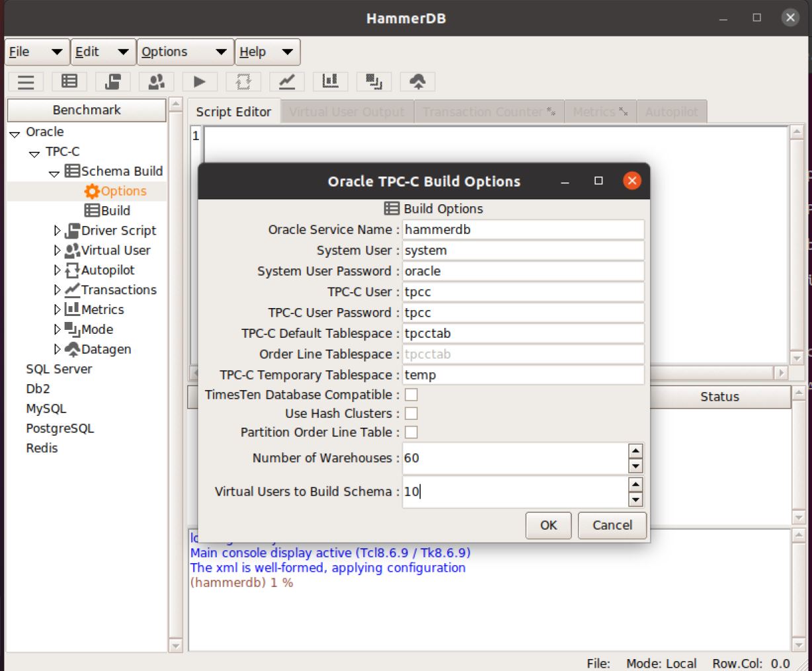The image size is (812, 671).
Task: Click the Virtual Users toolbar icon
Action: click(x=156, y=81)
